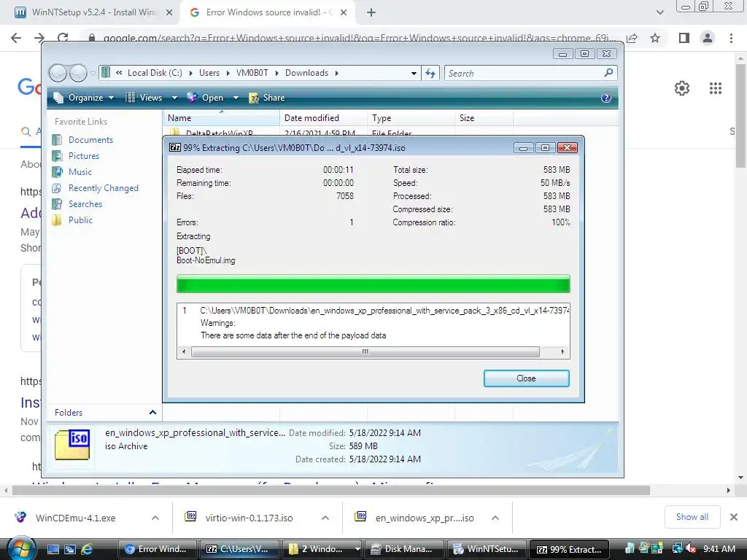Show desktop from quick launch

(x=53, y=549)
